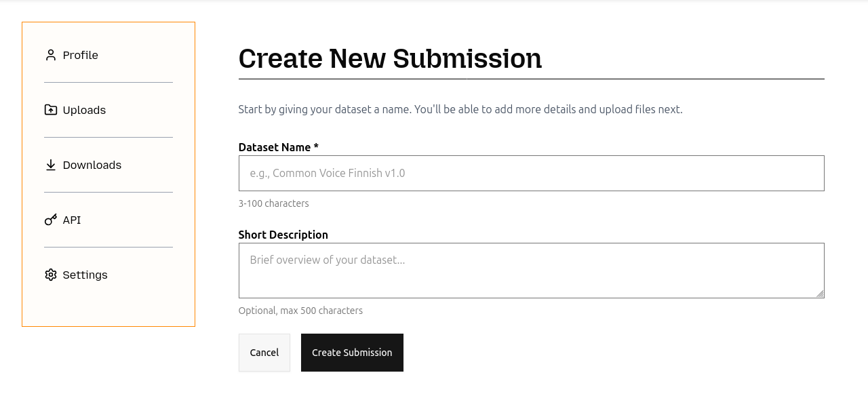This screenshot has width=868, height=415.
Task: Click the Short Description textarea resize handle
Action: (820, 294)
